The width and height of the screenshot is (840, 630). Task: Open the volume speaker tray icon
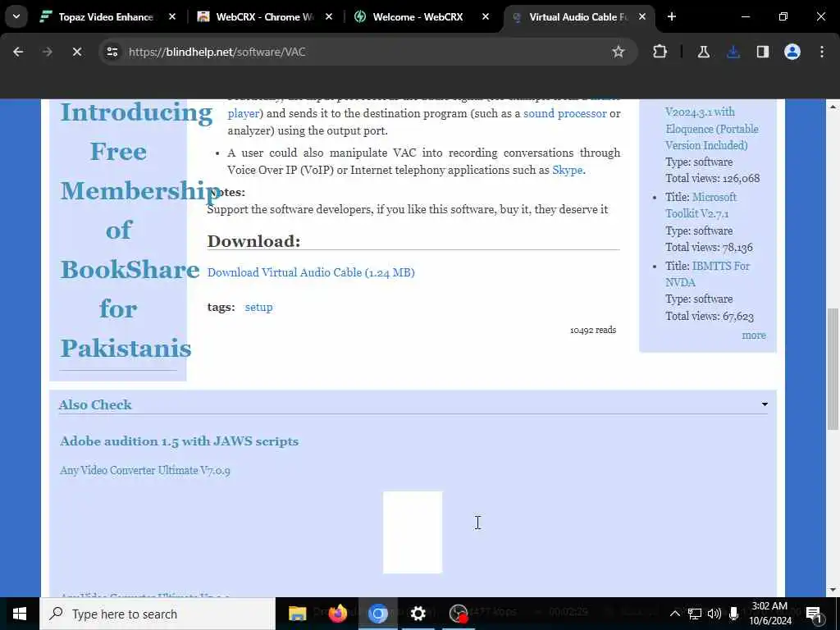point(714,614)
